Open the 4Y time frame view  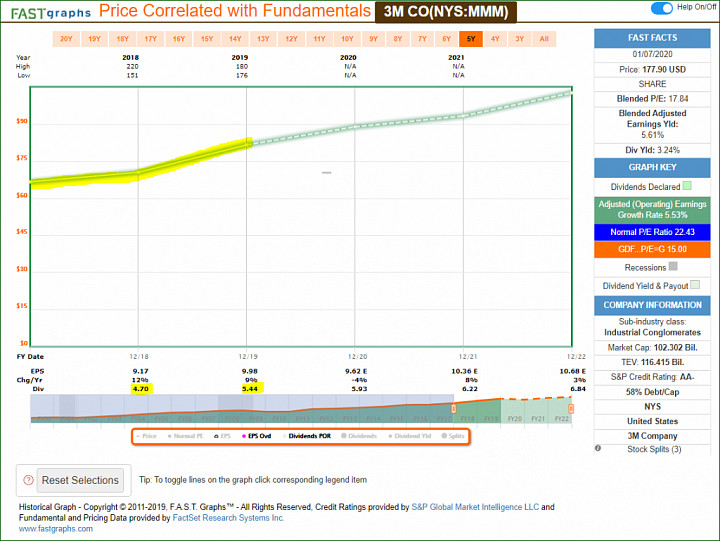point(495,39)
